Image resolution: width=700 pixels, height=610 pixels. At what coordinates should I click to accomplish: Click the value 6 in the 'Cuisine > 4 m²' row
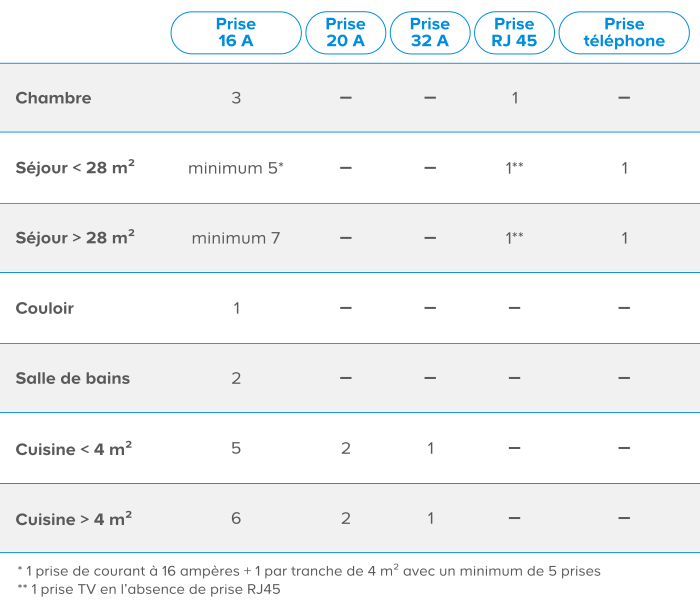pyautogui.click(x=236, y=518)
